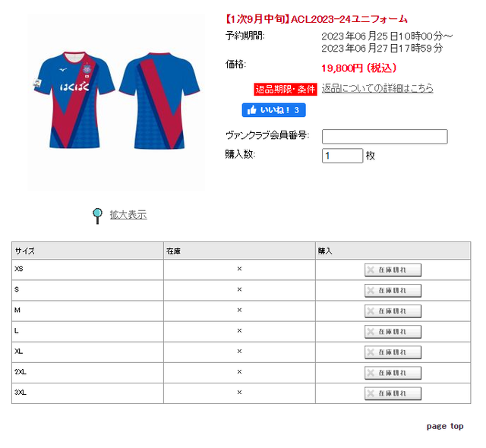The height and width of the screenshot is (448, 486).
Task: Click the L size stock × mark
Action: click(239, 330)
